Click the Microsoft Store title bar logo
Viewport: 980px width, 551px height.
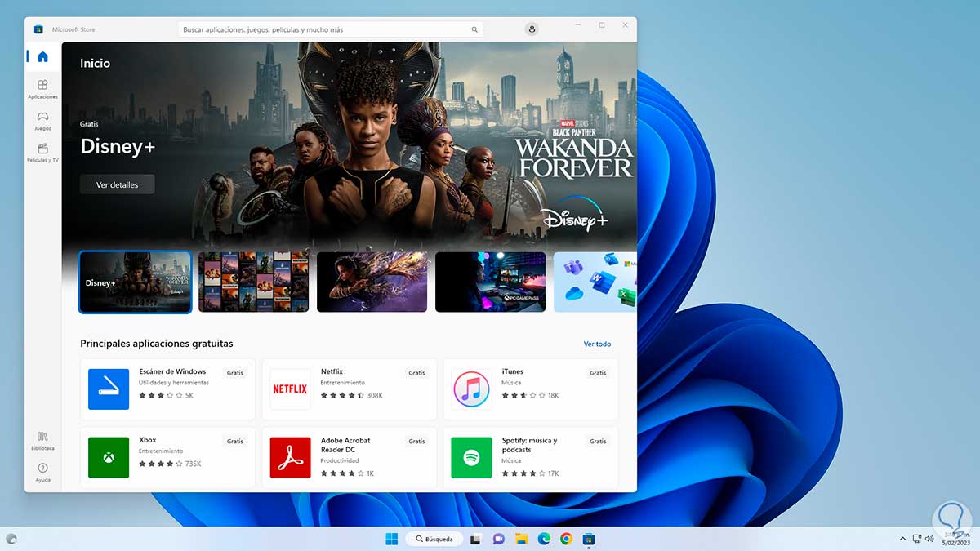click(38, 29)
